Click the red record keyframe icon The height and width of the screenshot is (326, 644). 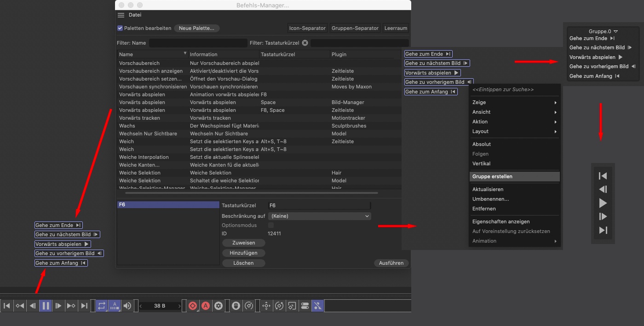(x=193, y=306)
